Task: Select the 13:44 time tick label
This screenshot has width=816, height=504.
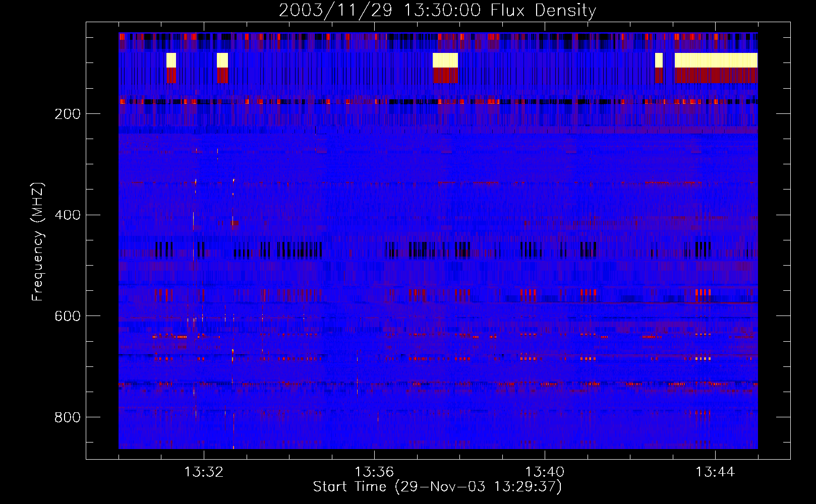Action: (715, 472)
